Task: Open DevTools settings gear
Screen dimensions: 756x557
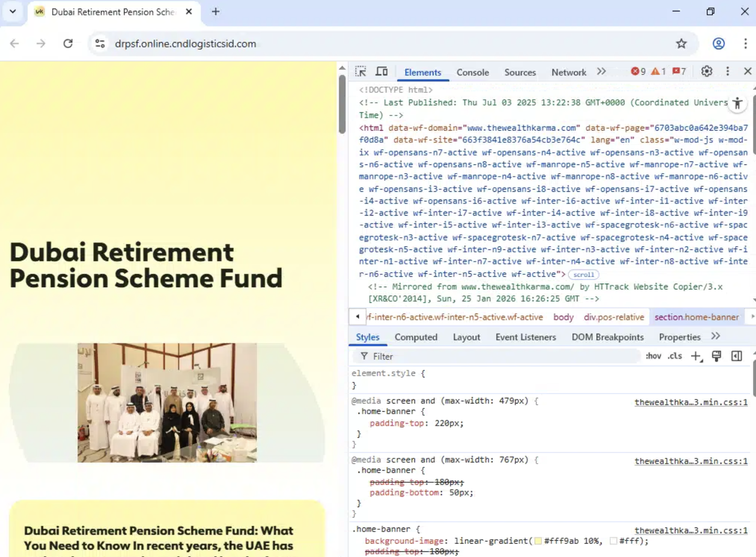Action: pyautogui.click(x=707, y=72)
